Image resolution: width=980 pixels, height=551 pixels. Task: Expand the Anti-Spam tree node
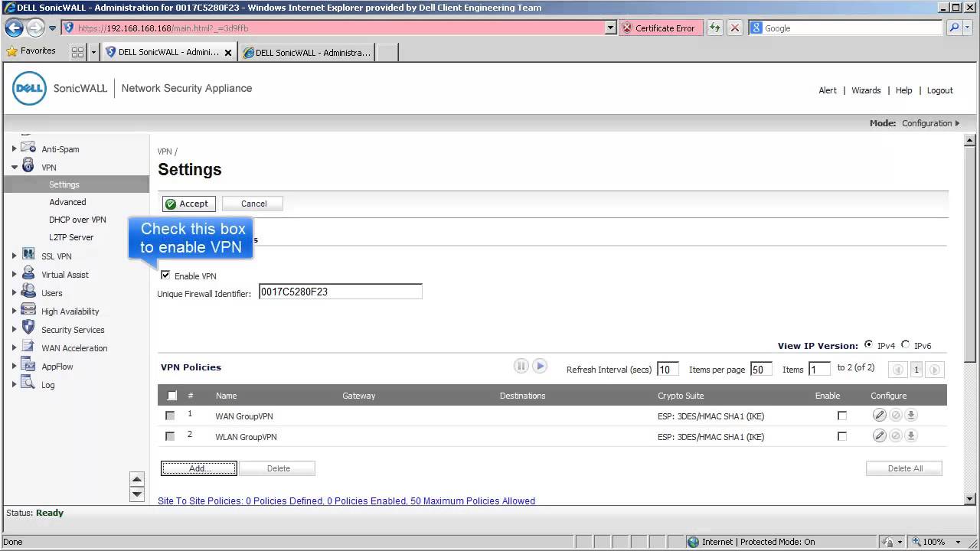(14, 148)
